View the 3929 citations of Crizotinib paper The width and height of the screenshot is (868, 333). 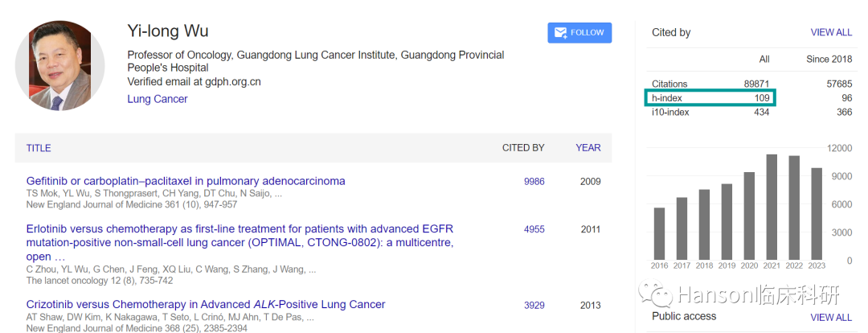click(534, 305)
